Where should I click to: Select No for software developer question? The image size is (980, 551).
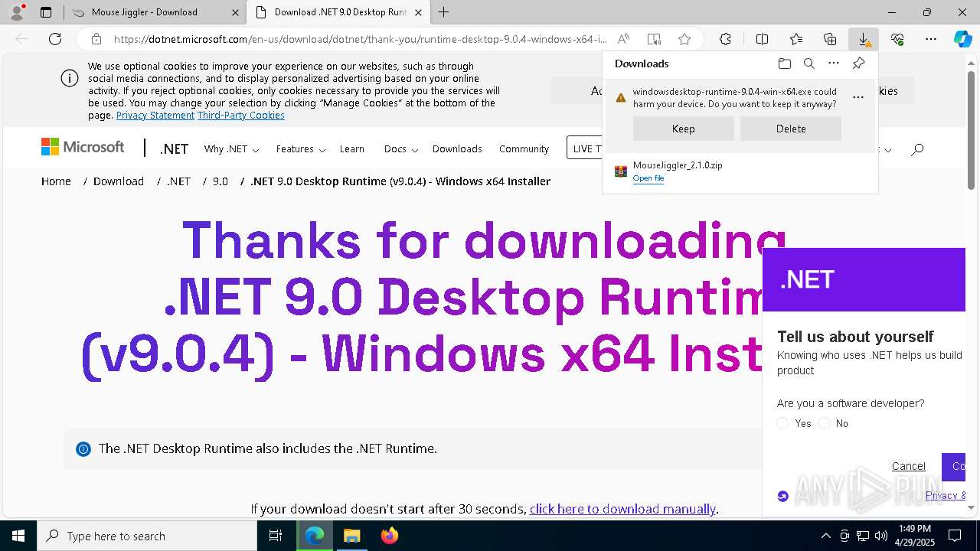pos(824,423)
